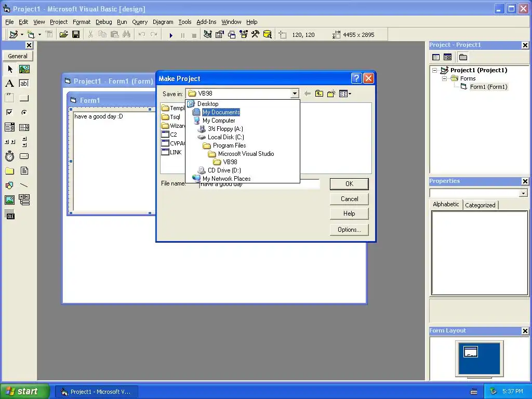This screenshot has height=399, width=532.
Task: Select the DriveListBox control tool
Action: pos(24,156)
